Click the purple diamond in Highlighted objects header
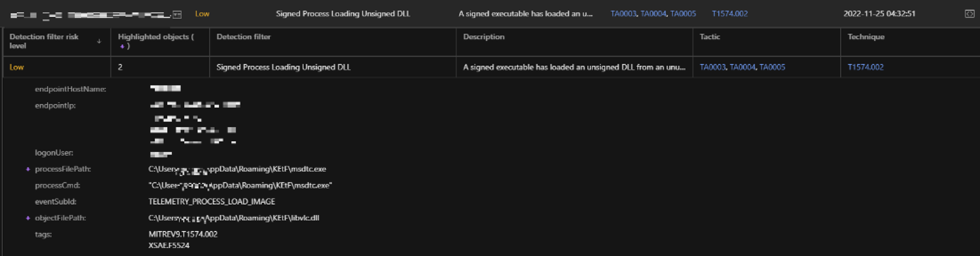 [x=122, y=46]
